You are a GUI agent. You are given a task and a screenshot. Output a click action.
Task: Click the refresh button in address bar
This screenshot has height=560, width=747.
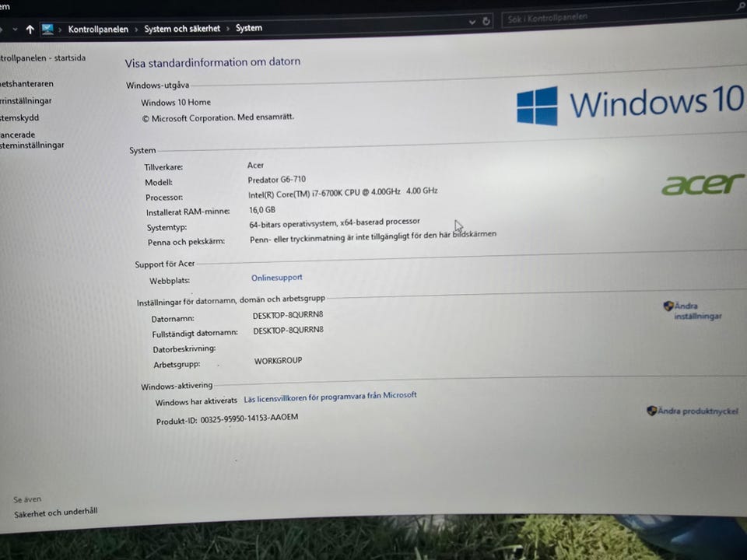tap(486, 21)
